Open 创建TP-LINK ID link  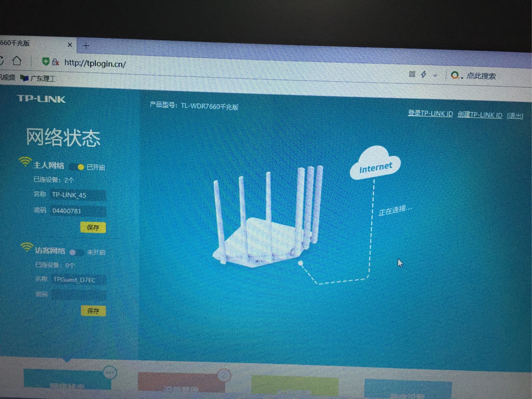480,115
